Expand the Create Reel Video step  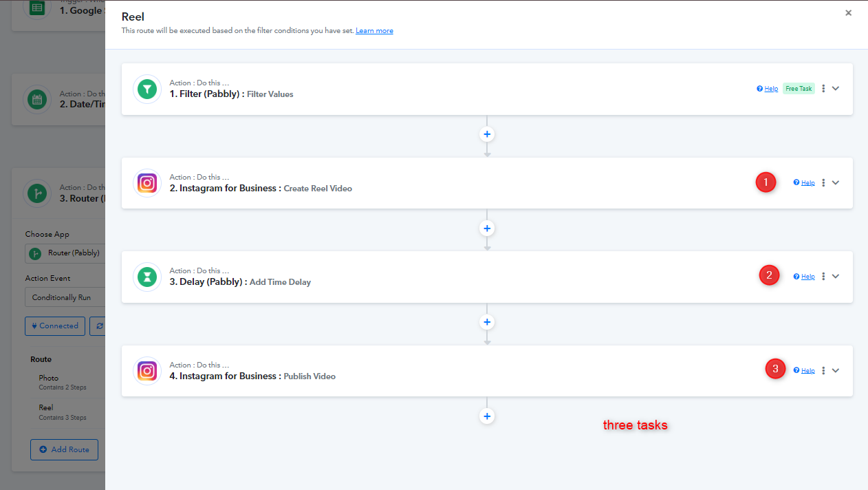click(836, 183)
